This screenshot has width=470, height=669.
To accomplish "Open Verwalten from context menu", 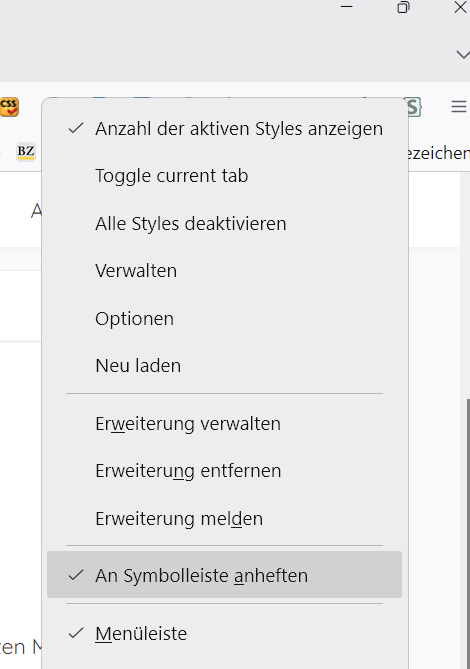I will pos(224,271).
